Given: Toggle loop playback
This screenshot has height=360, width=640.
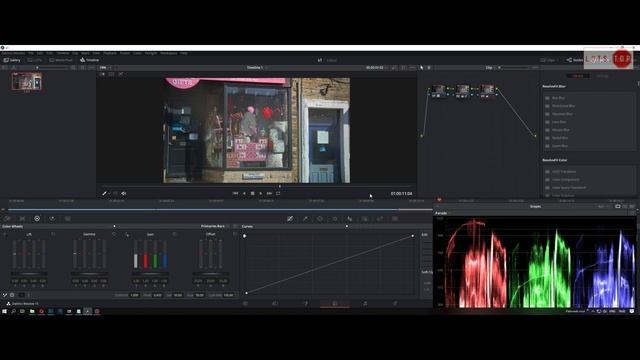Looking at the screenshot, I should pyautogui.click(x=278, y=193).
